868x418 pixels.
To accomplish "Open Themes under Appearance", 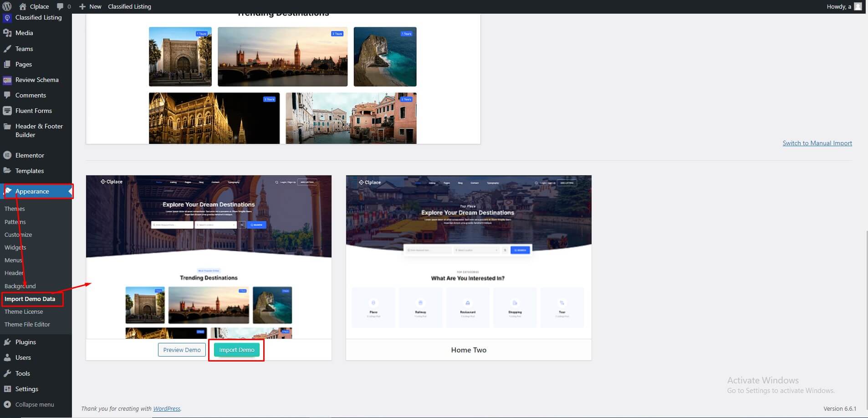I will (15, 209).
